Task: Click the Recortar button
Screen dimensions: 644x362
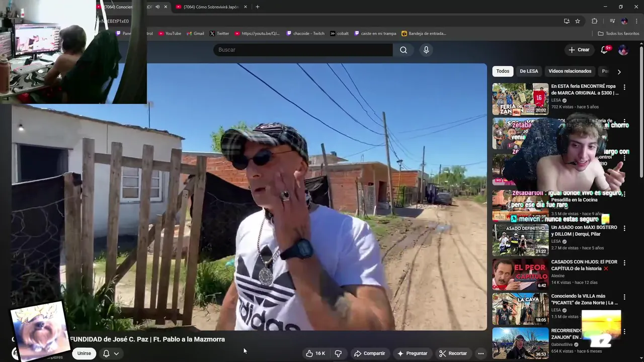Action: [453, 353]
